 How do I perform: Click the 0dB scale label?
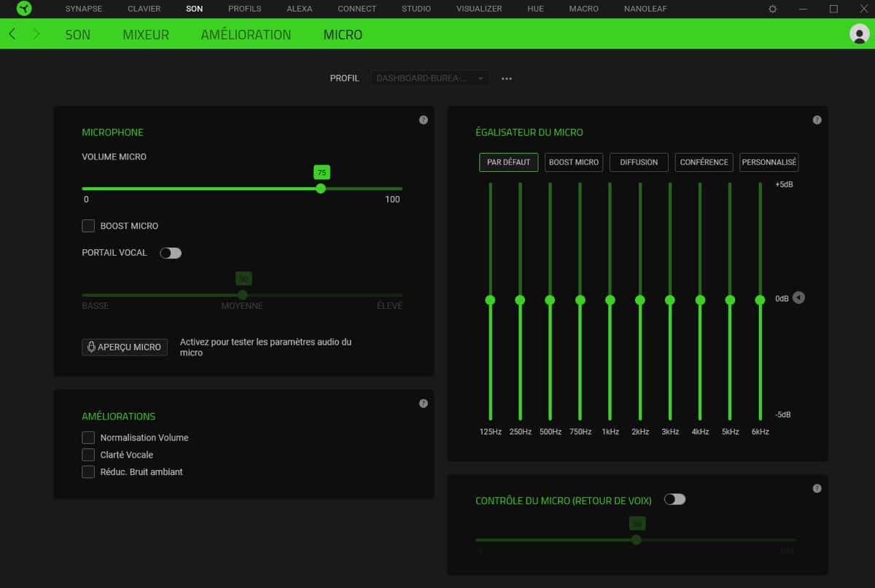point(782,299)
